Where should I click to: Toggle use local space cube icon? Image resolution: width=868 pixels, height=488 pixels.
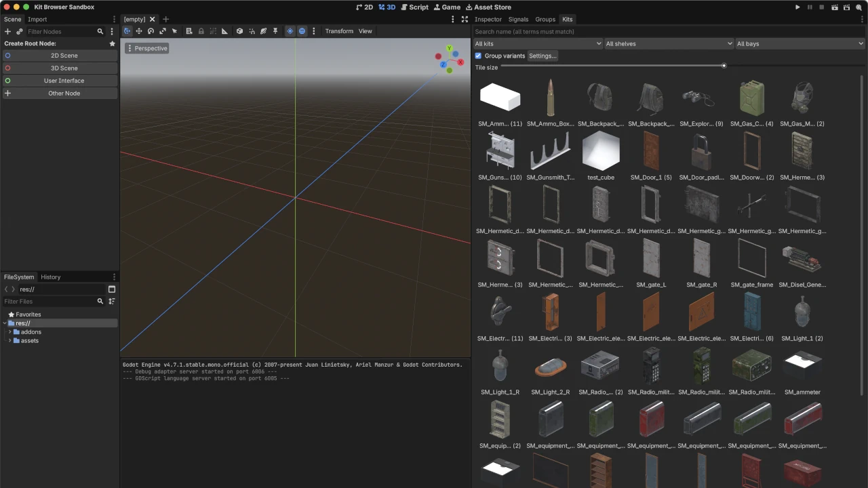[x=239, y=31]
